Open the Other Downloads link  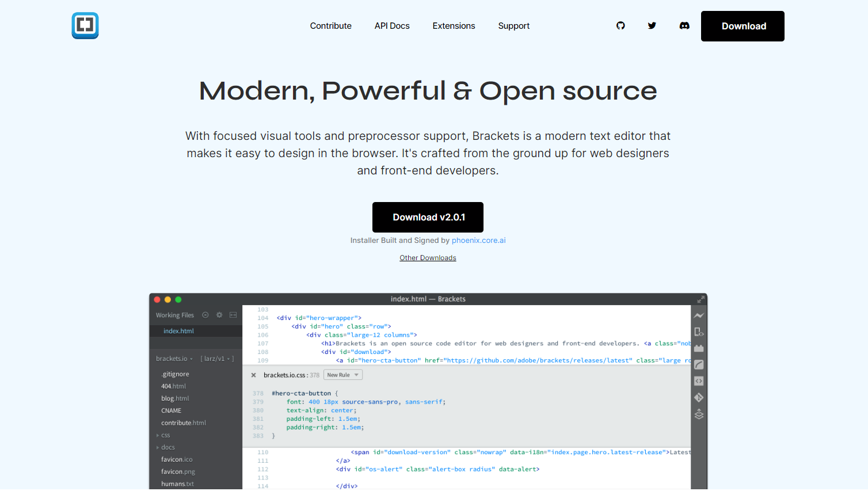428,257
